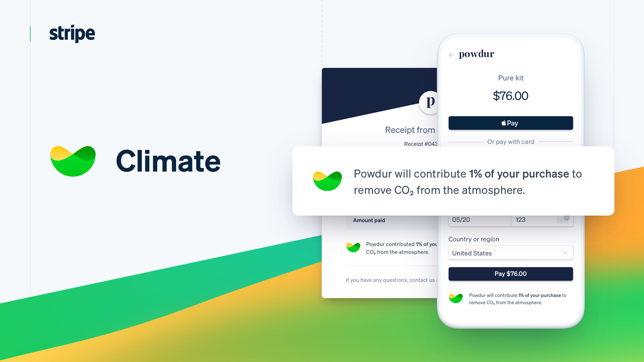The width and height of the screenshot is (644, 362).
Task: Select the Country or region dropdown
Action: 510,253
